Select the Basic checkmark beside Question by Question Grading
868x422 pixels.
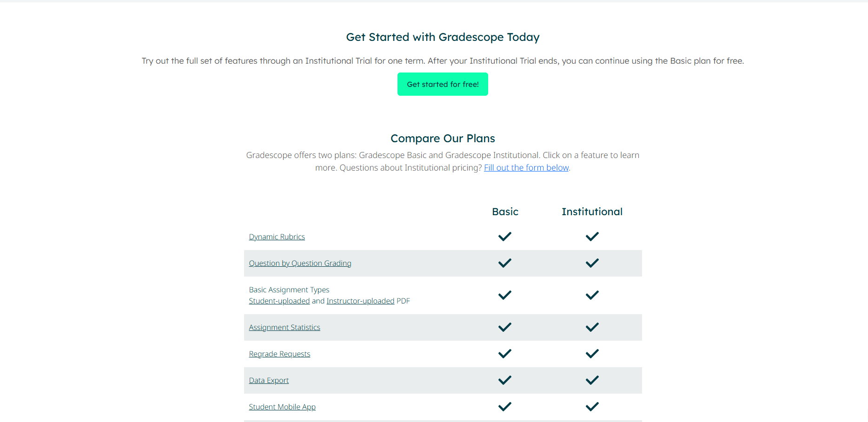click(x=504, y=263)
